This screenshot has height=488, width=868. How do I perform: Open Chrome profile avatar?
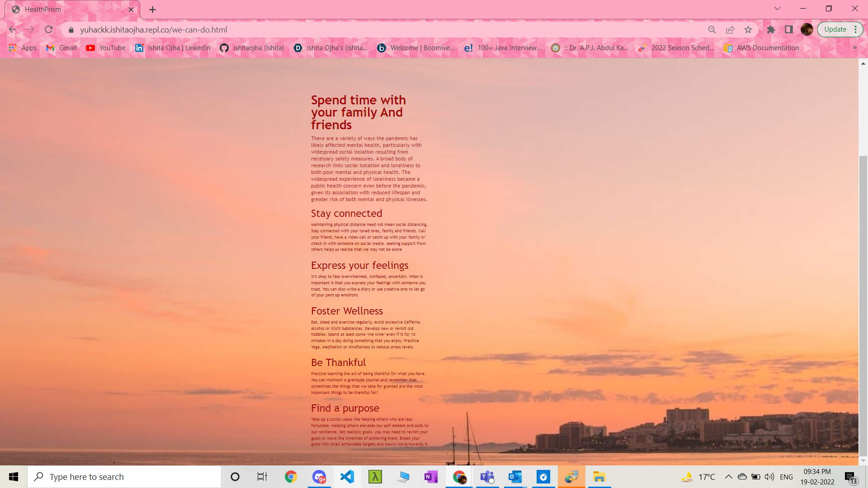[x=807, y=30]
